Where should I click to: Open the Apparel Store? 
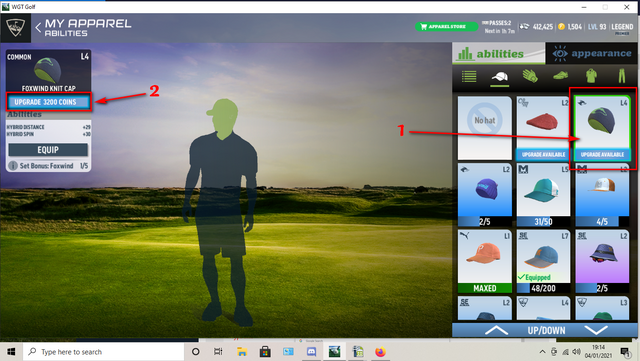447,27
